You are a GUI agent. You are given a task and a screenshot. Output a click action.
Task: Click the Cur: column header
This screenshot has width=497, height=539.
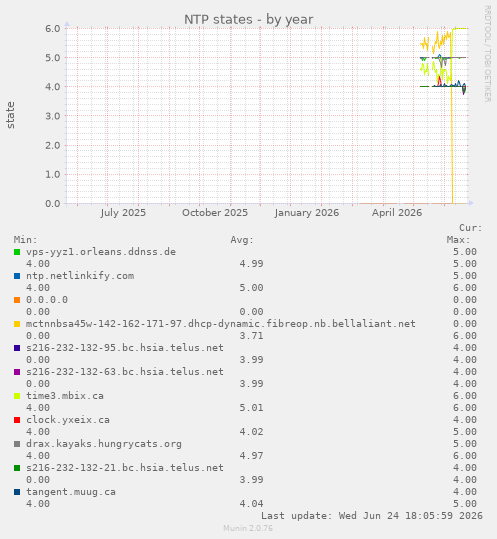click(471, 228)
